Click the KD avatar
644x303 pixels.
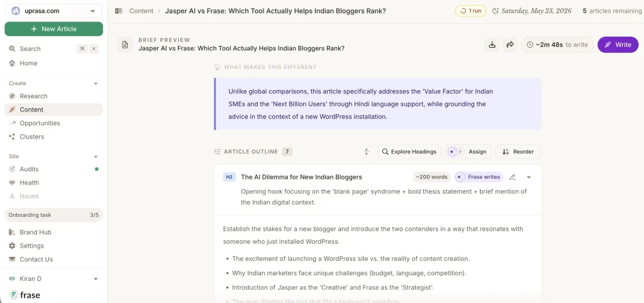tap(12, 278)
